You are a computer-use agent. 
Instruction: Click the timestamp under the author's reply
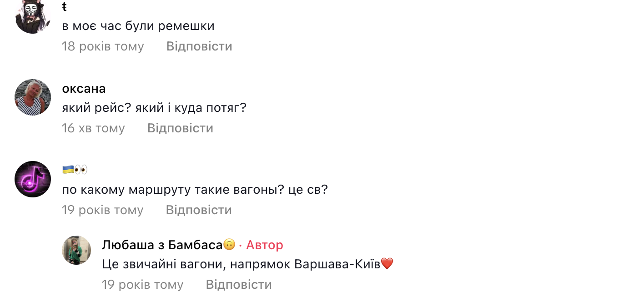tap(142, 285)
